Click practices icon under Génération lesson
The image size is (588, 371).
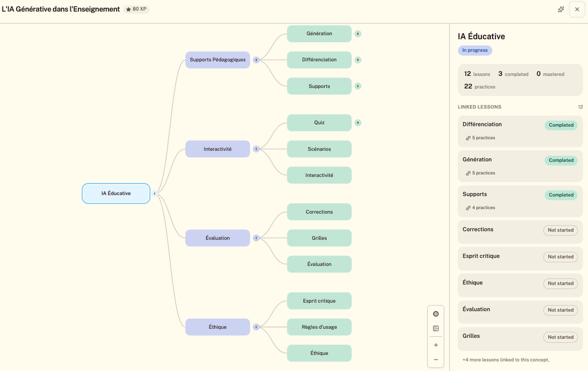468,173
